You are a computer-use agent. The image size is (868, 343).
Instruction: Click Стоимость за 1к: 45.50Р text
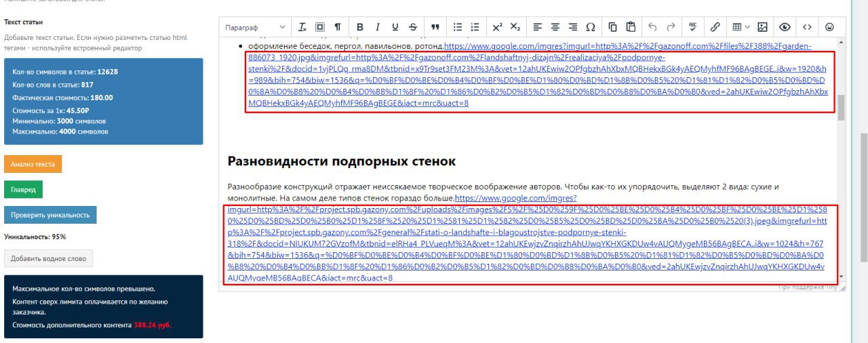click(x=51, y=110)
